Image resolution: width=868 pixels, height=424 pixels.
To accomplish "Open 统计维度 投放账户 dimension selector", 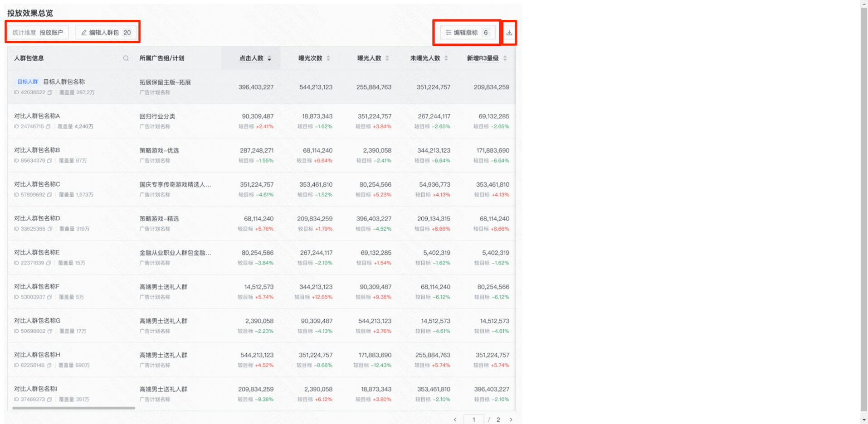I will 38,33.
